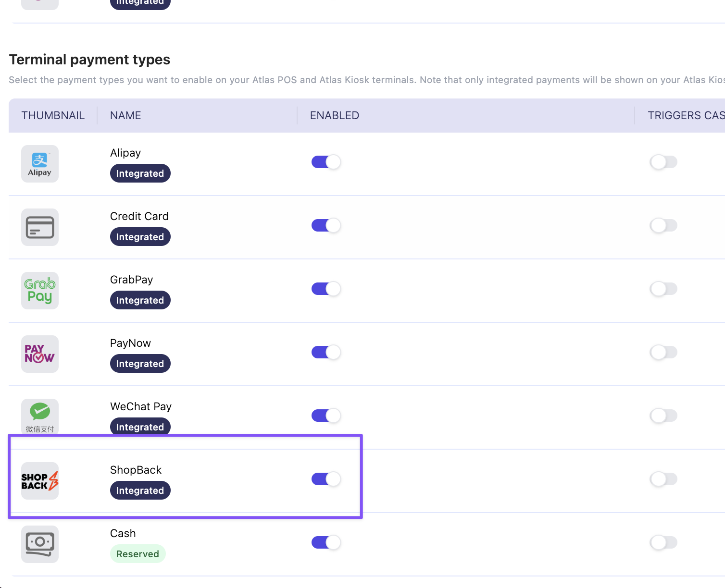
Task: Turn on triggers cash toggle for PayNow
Action: pyautogui.click(x=663, y=352)
